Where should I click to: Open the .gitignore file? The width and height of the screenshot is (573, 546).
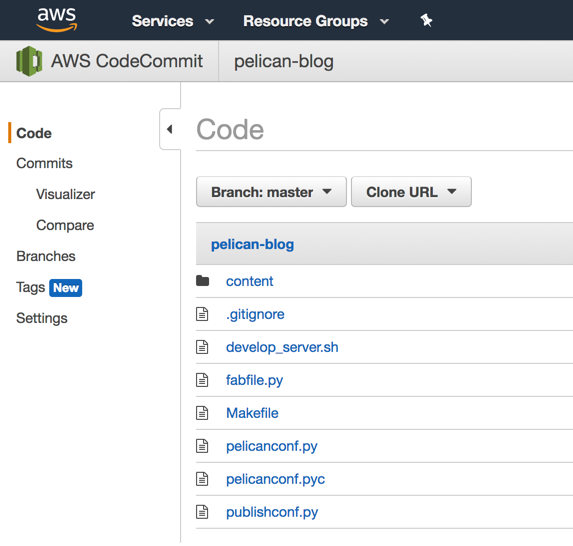click(x=255, y=314)
